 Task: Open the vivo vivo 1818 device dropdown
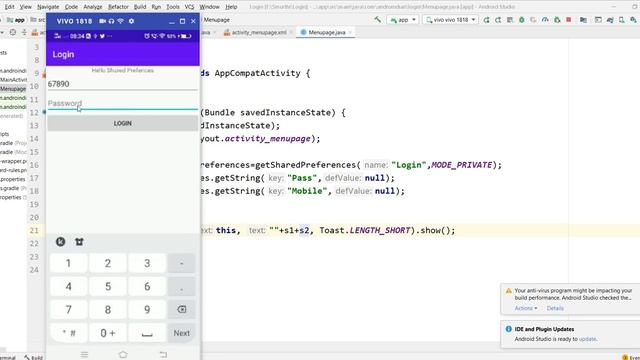[451, 20]
